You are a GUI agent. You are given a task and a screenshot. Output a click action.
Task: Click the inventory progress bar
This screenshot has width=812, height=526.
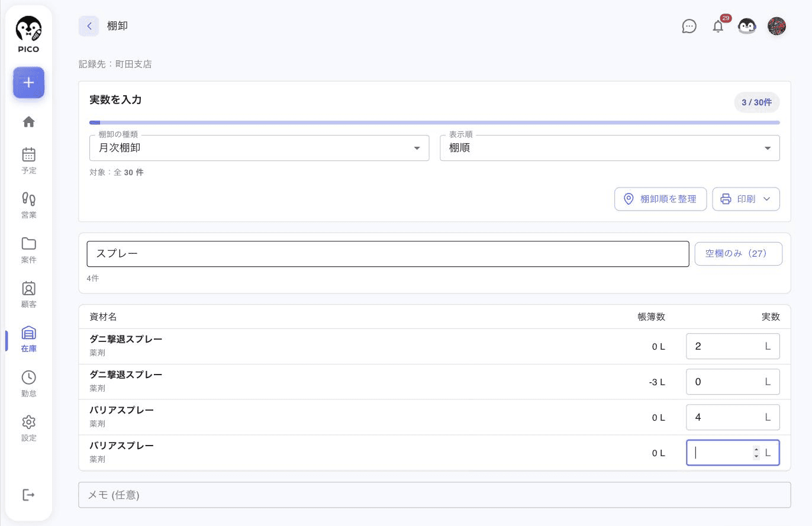tap(434, 122)
